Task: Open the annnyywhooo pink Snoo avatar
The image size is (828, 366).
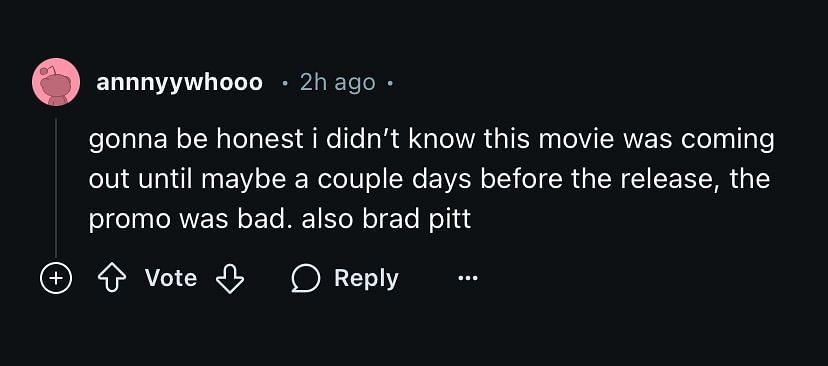Action: point(56,82)
